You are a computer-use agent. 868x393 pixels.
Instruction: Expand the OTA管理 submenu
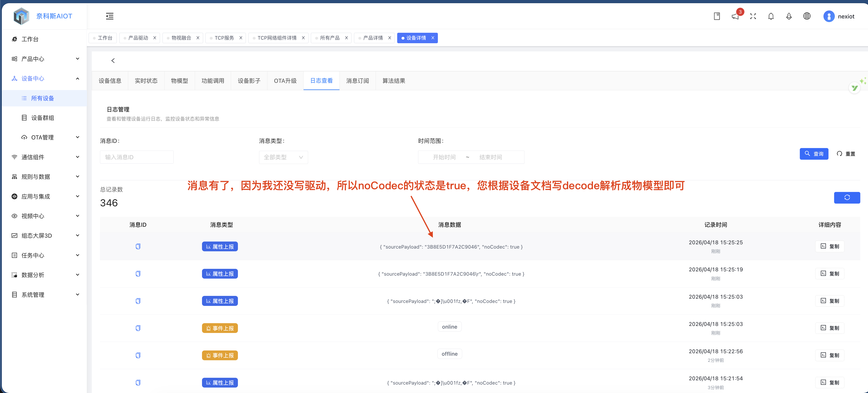pyautogui.click(x=45, y=137)
